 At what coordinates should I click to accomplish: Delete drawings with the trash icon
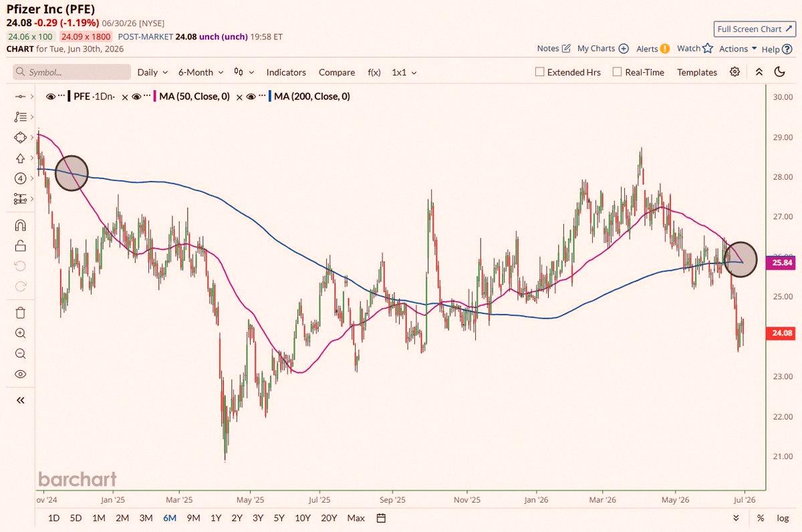click(x=20, y=312)
